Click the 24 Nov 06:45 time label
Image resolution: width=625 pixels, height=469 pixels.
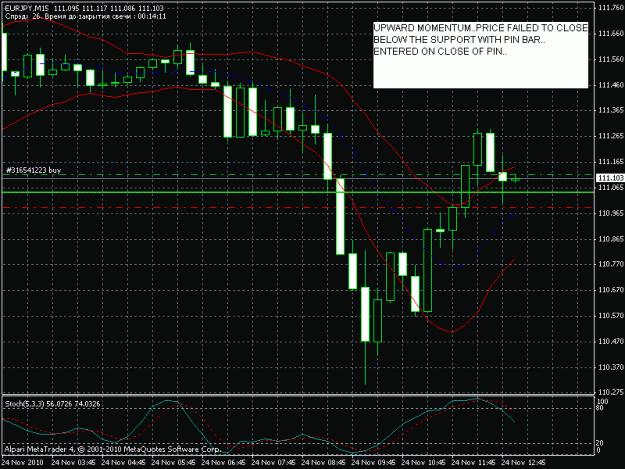tap(223, 463)
